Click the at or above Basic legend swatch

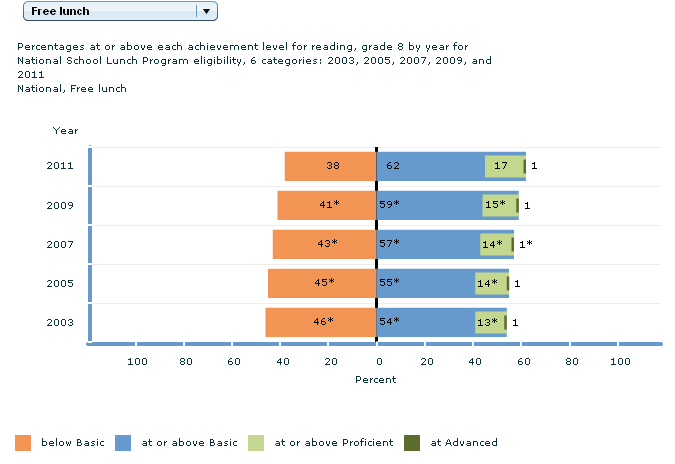point(124,442)
